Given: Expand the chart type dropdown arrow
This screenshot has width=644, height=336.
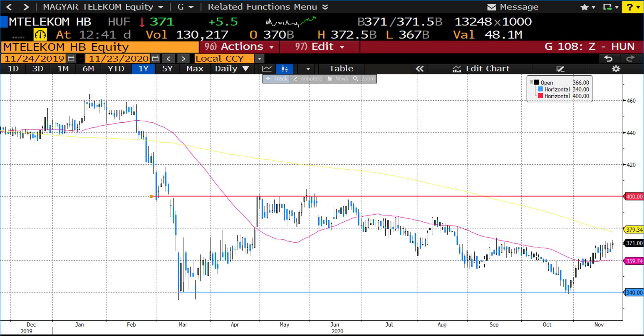Looking at the screenshot, I should [308, 69].
